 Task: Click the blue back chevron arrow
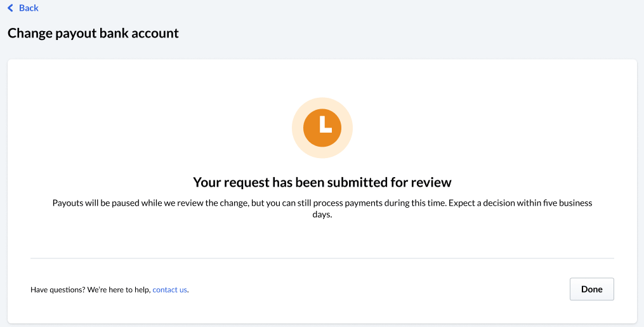pyautogui.click(x=10, y=8)
